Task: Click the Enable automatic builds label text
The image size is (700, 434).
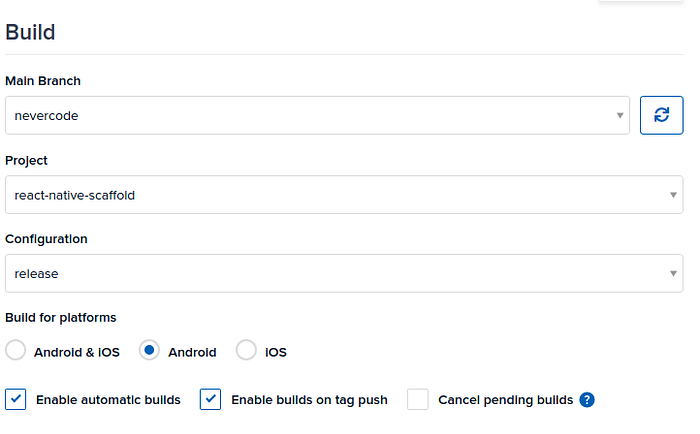Action: 108,400
